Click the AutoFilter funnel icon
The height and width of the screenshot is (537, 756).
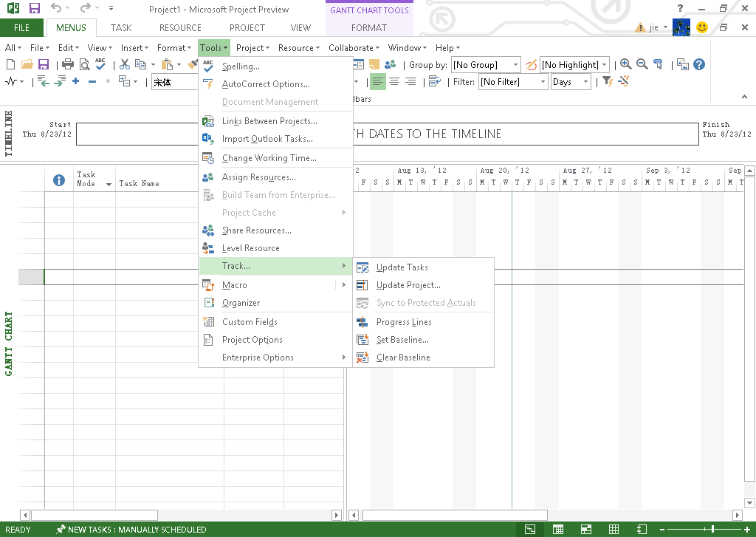pyautogui.click(x=608, y=81)
